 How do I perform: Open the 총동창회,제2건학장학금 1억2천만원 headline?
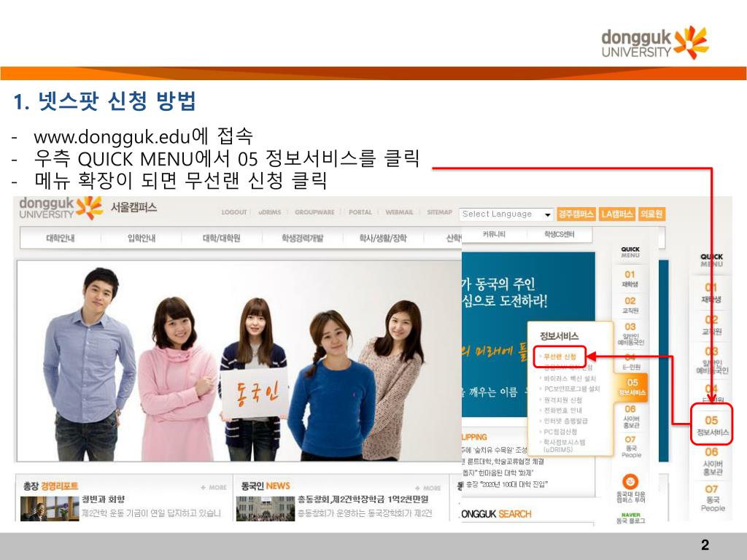[363, 499]
